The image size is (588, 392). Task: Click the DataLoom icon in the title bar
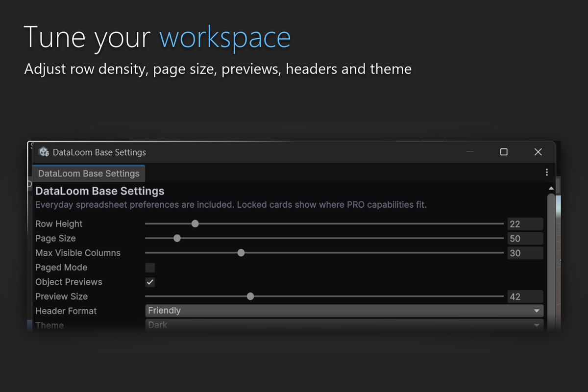click(x=44, y=152)
